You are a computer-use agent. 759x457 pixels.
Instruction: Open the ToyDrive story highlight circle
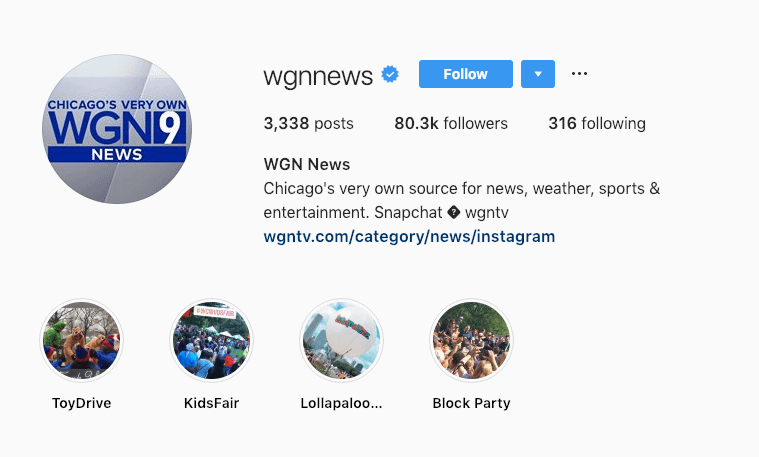pyautogui.click(x=81, y=340)
